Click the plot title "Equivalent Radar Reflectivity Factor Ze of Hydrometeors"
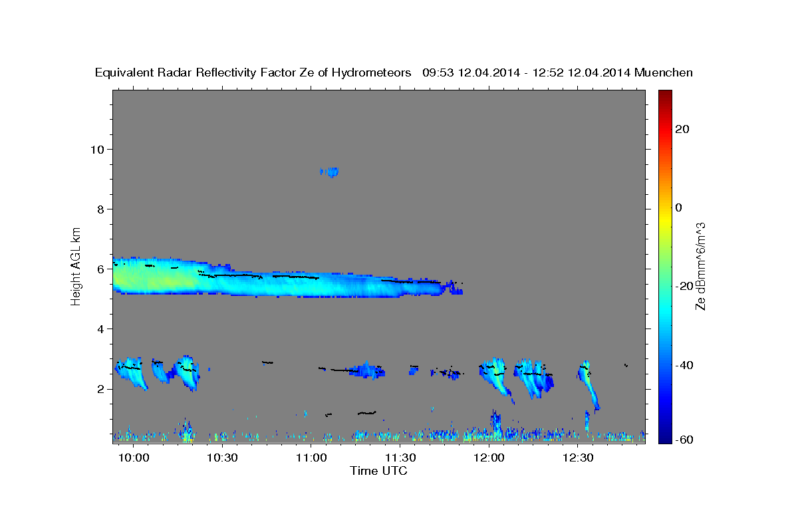 (x=253, y=73)
